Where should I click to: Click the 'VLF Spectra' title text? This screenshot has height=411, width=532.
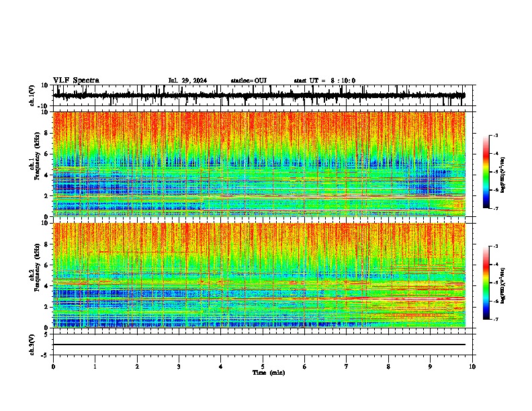76,81
